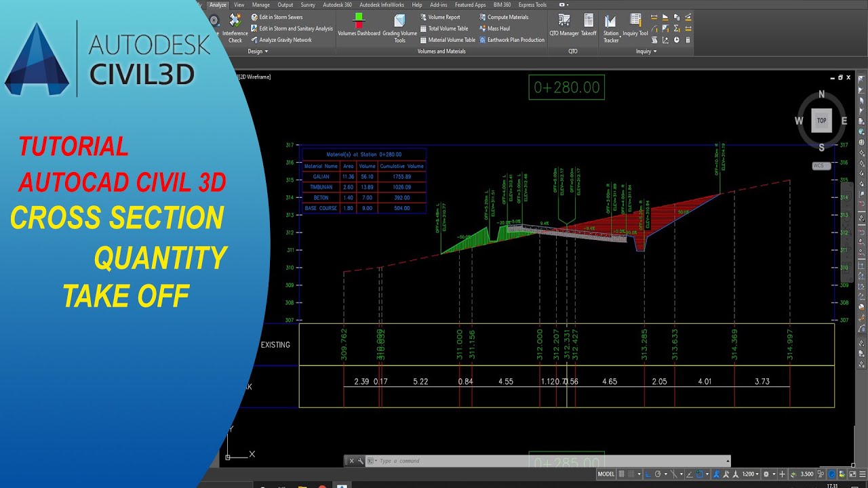Click the GALIAN row in materials table
The width and height of the screenshot is (868, 488).
click(x=363, y=176)
